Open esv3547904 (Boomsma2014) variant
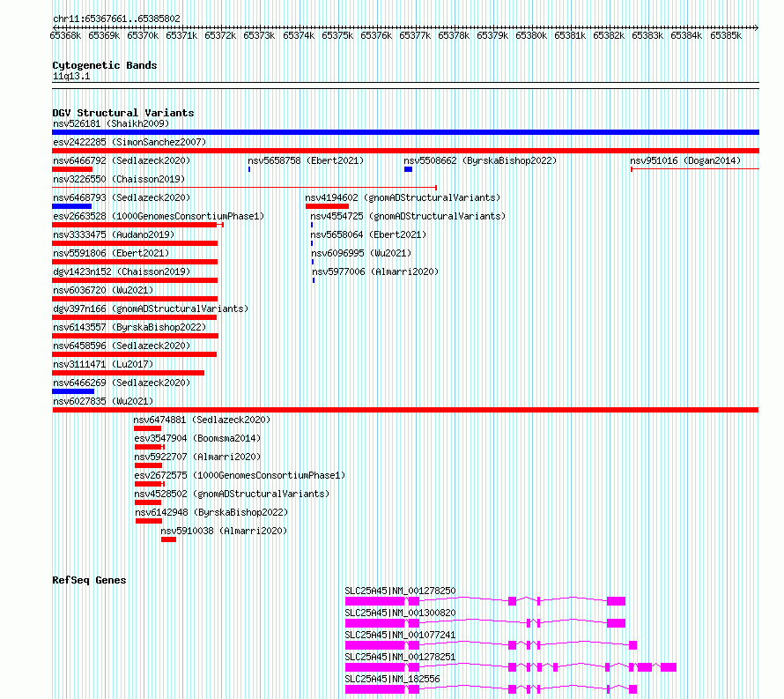784x699 pixels. (x=197, y=438)
